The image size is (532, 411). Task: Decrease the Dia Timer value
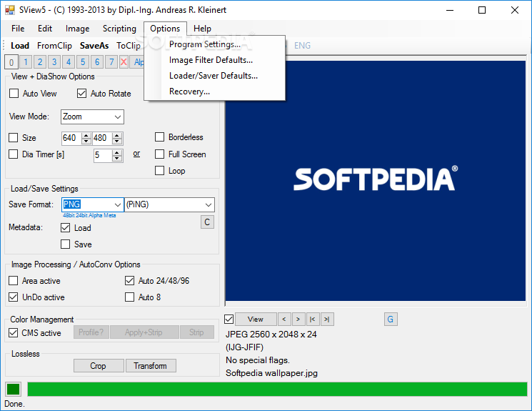pyautogui.click(x=117, y=158)
